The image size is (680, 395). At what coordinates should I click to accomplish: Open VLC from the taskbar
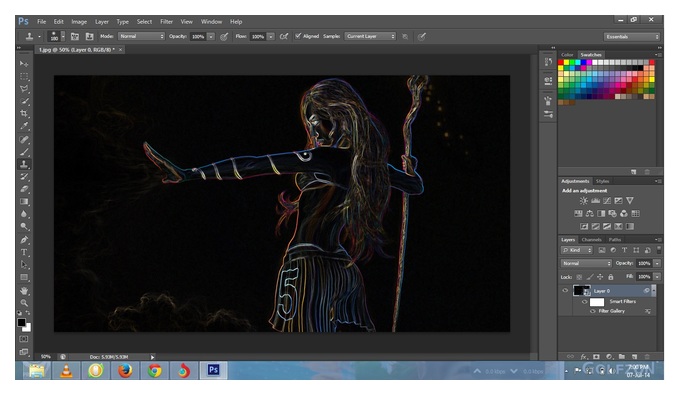pos(66,371)
